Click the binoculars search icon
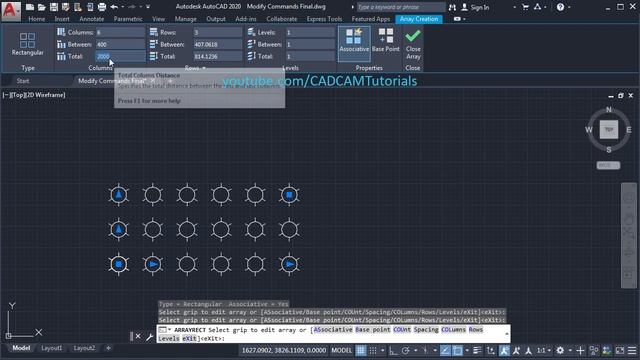The width and height of the screenshot is (640, 360). (x=452, y=7)
